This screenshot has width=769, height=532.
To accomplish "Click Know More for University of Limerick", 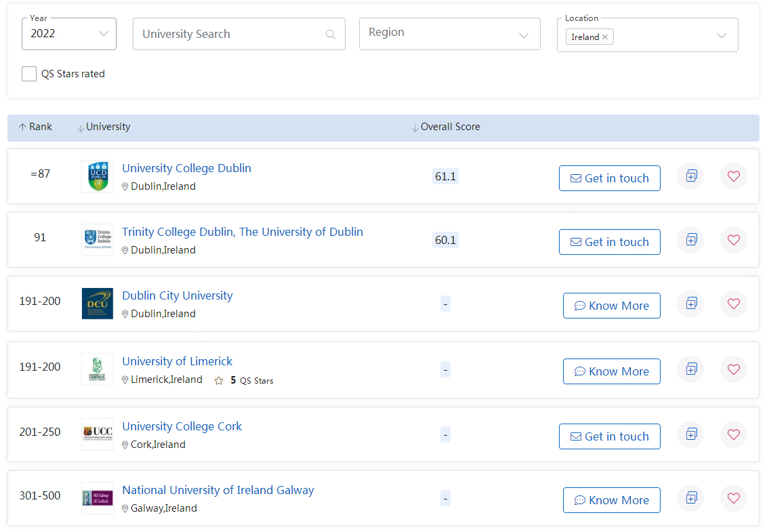I will click(x=611, y=371).
